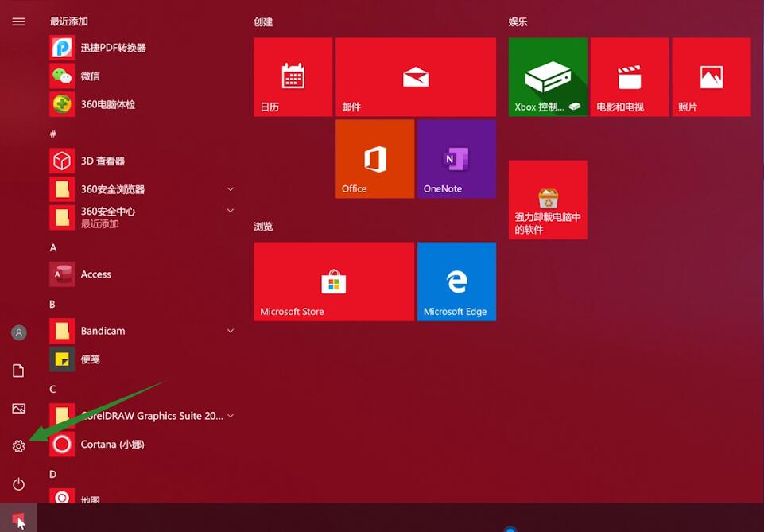Image resolution: width=764 pixels, height=532 pixels.
Task: Open the Microsoft Store tile
Action: [334, 282]
